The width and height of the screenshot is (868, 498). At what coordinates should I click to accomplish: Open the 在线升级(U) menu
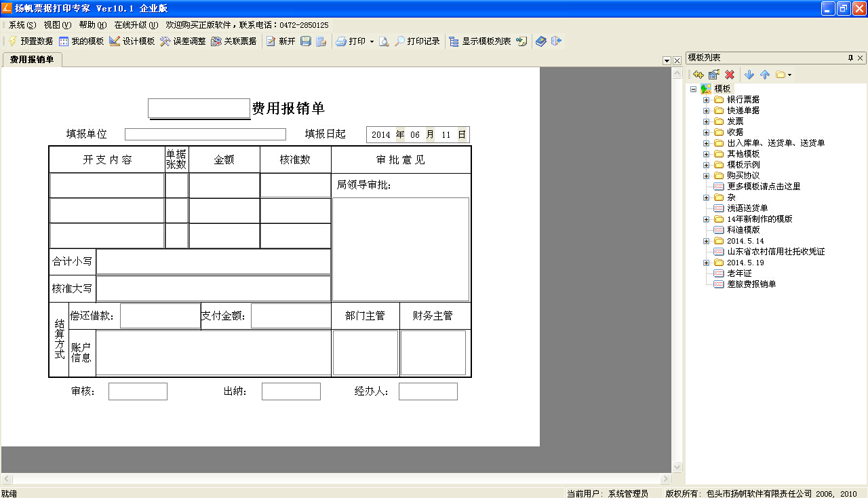pos(136,25)
